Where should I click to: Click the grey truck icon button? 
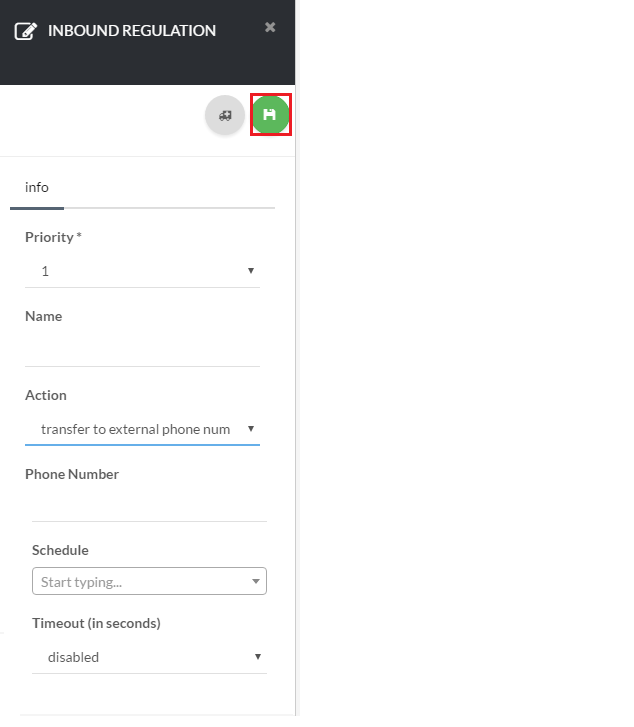225,115
